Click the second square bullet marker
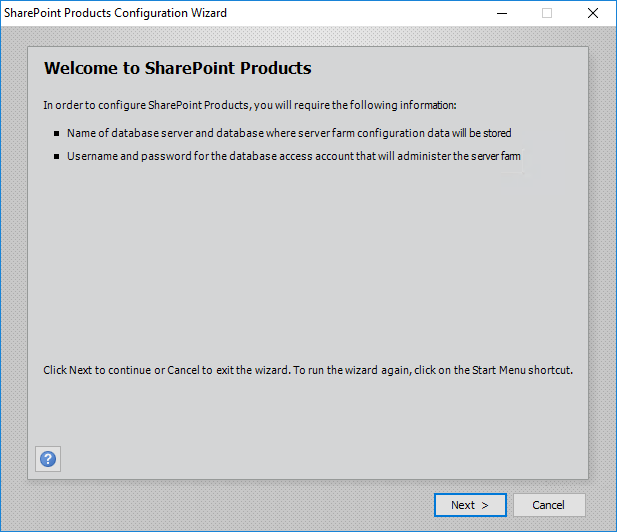This screenshot has height=532, width=617. coord(57,157)
